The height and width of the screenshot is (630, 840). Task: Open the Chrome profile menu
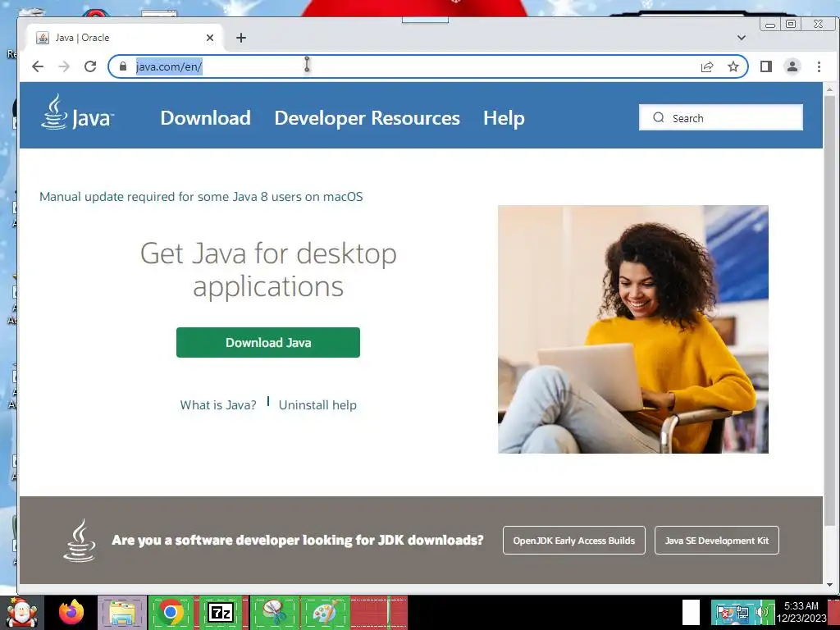point(792,66)
